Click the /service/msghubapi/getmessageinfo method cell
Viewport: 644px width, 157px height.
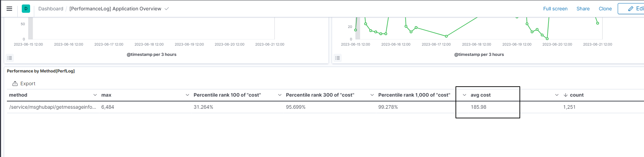53,107
